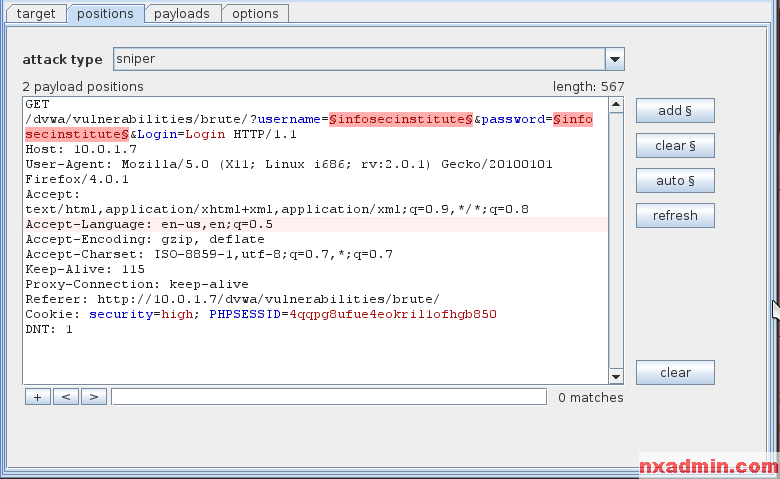Open the attack type sniper dropdown
The width and height of the screenshot is (780, 479).
(369, 59)
